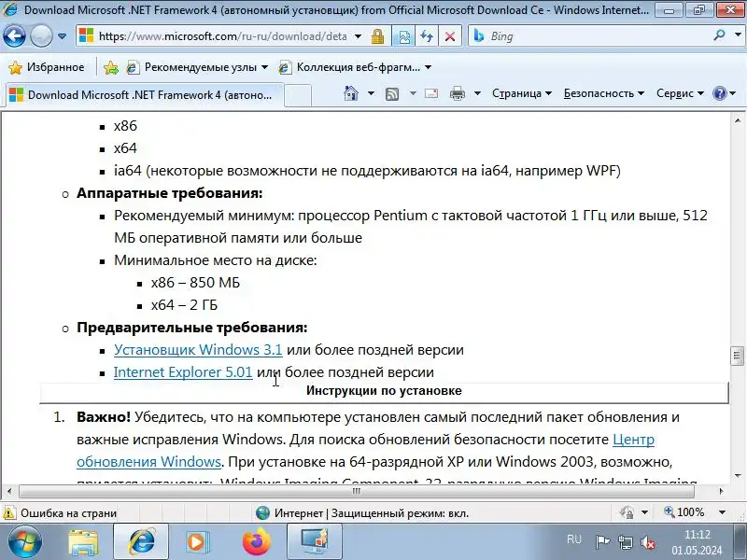747x560 pixels.
Task: Expand the zoom level dropdown arrow
Action: pyautogui.click(x=722, y=512)
